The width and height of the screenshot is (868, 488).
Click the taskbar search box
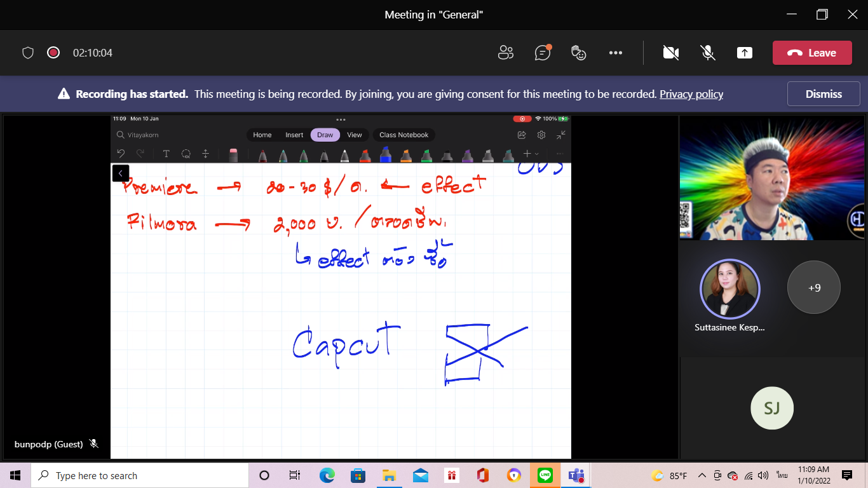(140, 475)
